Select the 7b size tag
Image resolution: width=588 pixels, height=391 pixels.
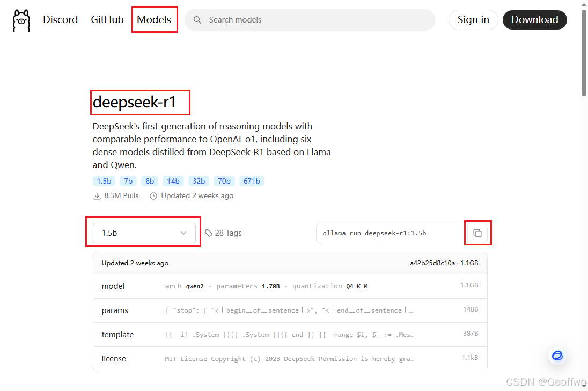coord(128,181)
